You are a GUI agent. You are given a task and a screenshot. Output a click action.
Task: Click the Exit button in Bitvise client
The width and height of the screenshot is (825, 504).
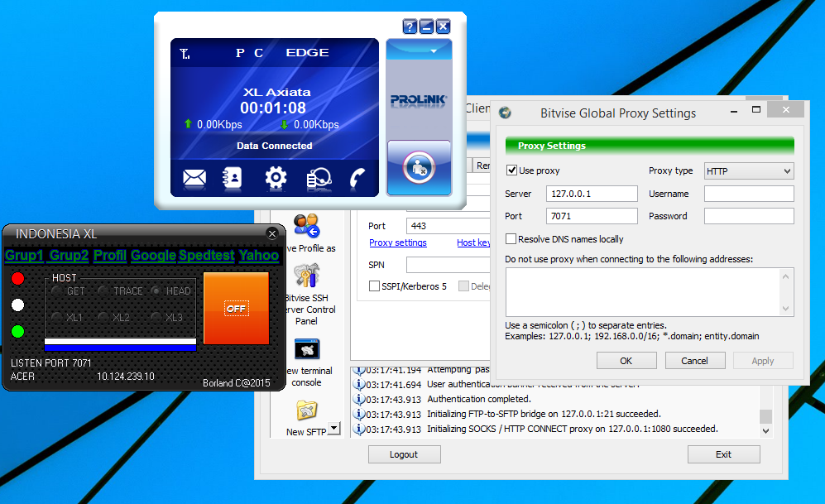[723, 454]
